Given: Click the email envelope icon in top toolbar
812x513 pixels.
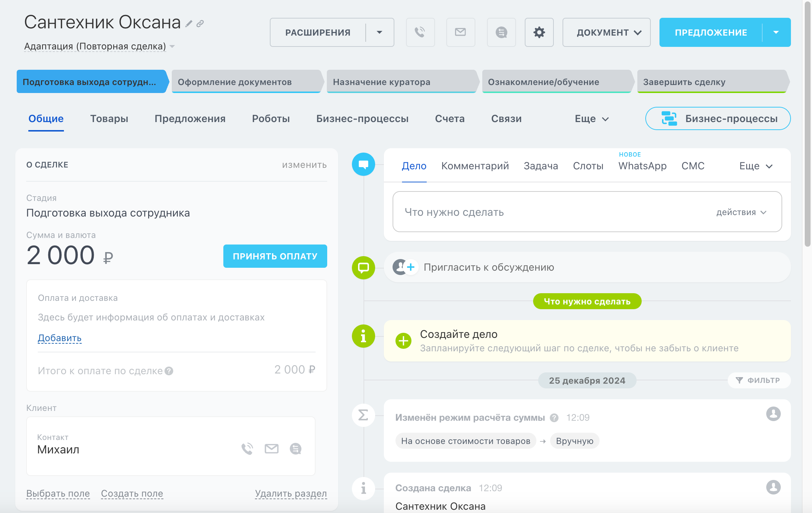Looking at the screenshot, I should tap(460, 32).
